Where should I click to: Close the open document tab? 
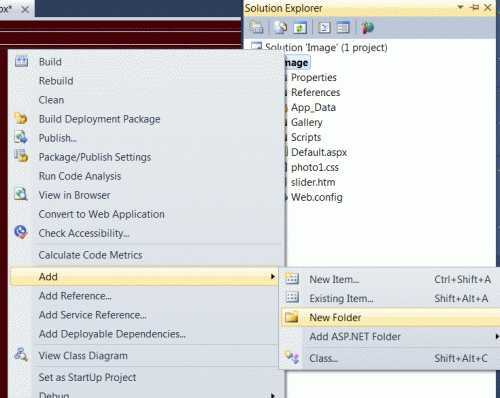(x=25, y=9)
